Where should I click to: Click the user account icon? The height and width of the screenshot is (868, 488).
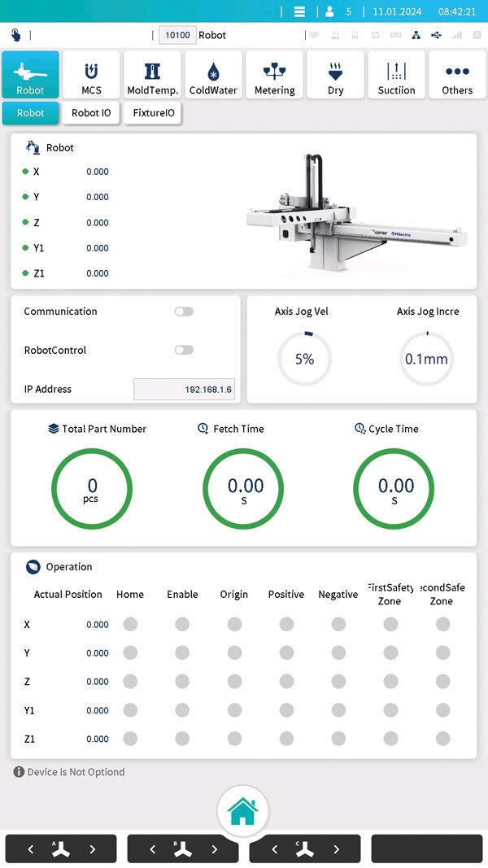tap(329, 12)
